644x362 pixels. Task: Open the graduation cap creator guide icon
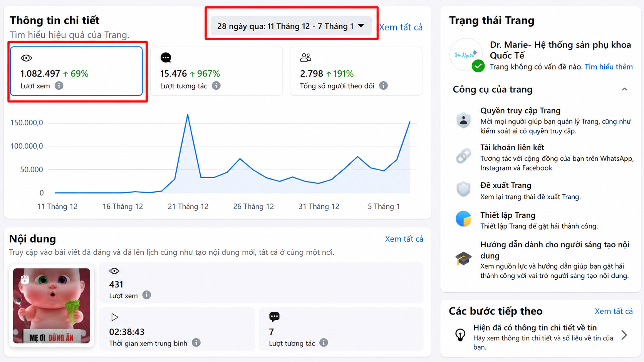point(464,259)
